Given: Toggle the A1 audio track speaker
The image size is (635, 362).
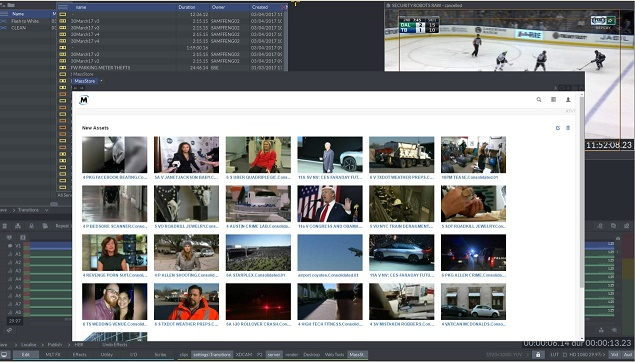Looking at the screenshot, I should click(10, 254).
